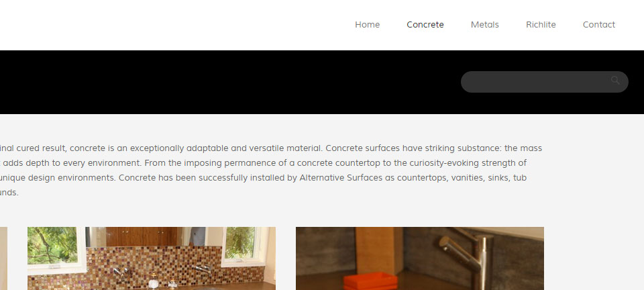644x290 pixels.
Task: Click the search magnifier icon
Action: [615, 81]
